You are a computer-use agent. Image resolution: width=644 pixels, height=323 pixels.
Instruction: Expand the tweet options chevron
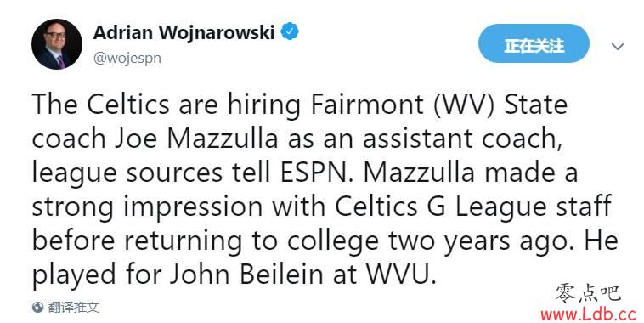tap(618, 47)
